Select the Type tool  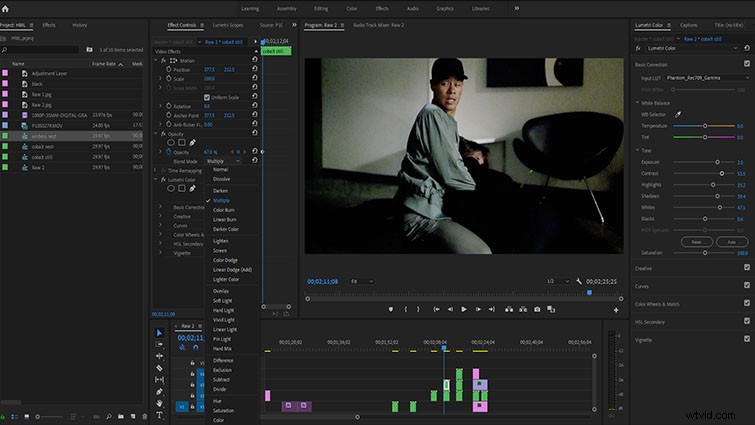pos(159,415)
